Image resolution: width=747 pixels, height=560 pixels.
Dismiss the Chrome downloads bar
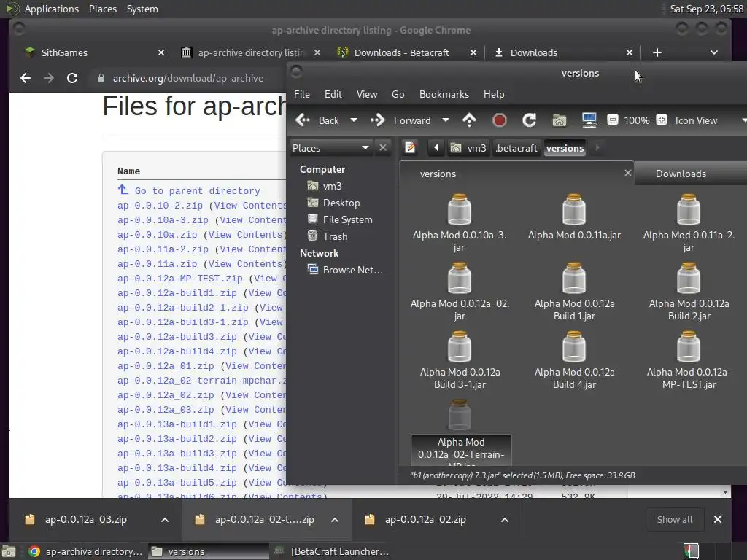pyautogui.click(x=718, y=519)
